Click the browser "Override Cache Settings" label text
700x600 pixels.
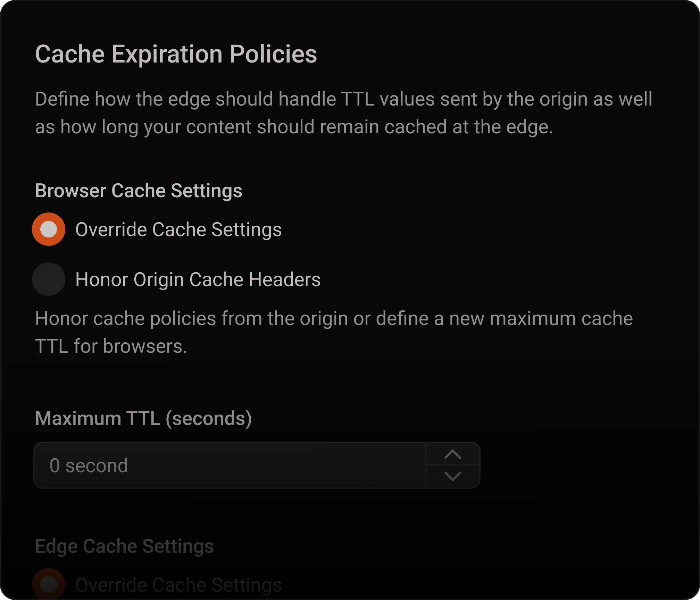pos(178,230)
